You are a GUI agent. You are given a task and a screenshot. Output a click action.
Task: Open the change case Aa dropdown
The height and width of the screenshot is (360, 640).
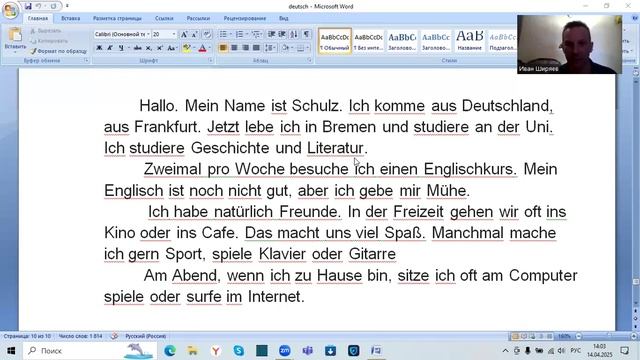tap(172, 48)
